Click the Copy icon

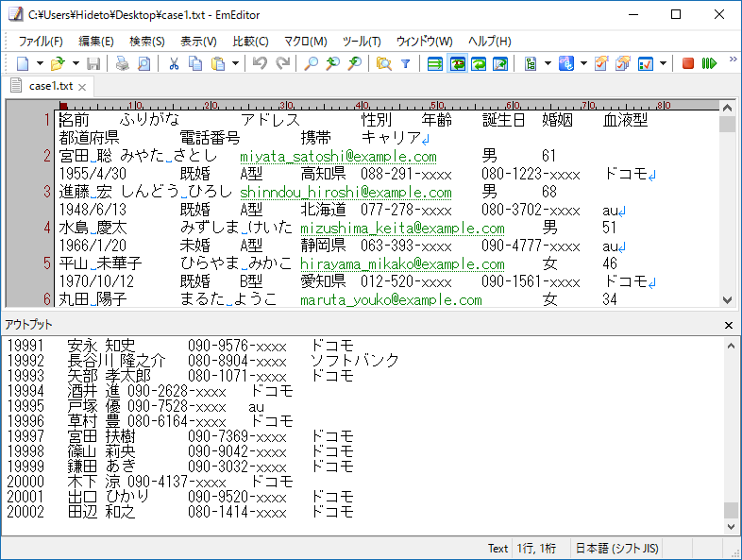(195, 63)
